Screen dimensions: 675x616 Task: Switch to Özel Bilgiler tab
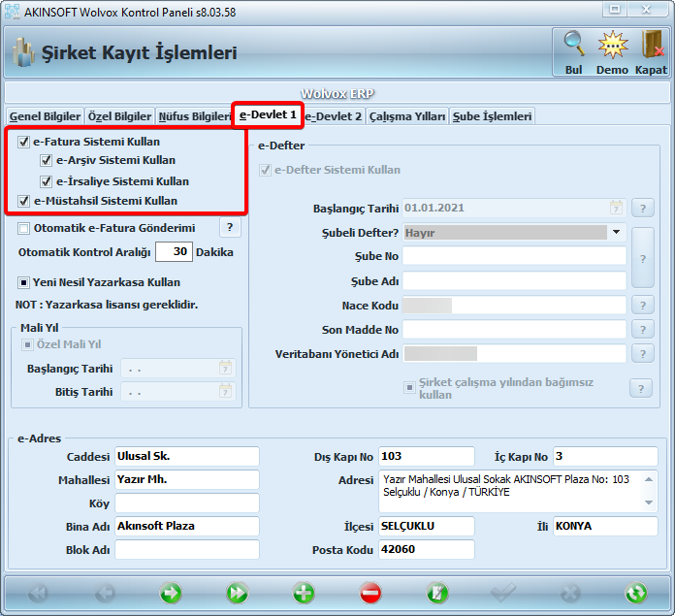pos(119,116)
